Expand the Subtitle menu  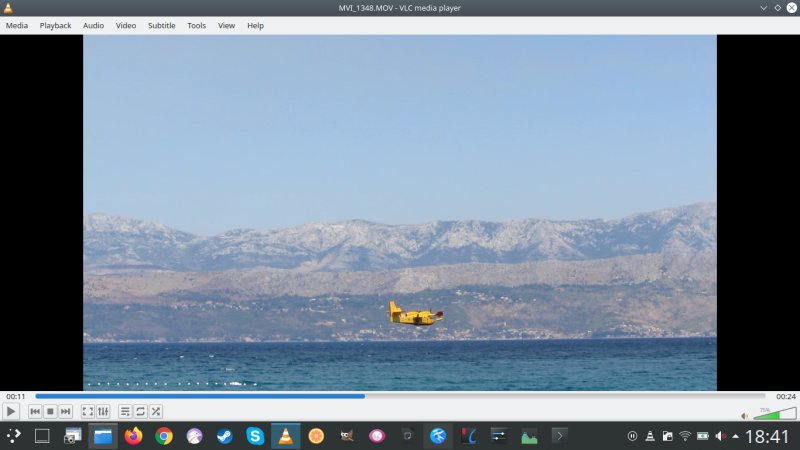[x=161, y=25]
